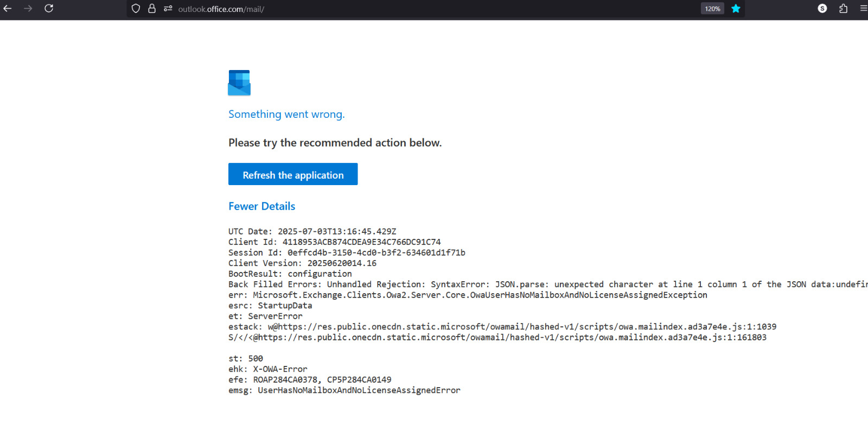Click the Outlook envelope logo
The width and height of the screenshot is (868, 424).
239,83
